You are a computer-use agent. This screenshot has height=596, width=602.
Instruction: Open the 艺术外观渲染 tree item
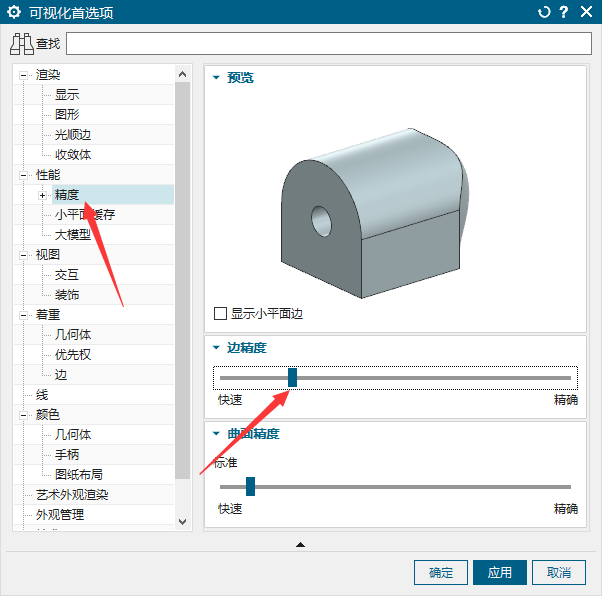71,495
